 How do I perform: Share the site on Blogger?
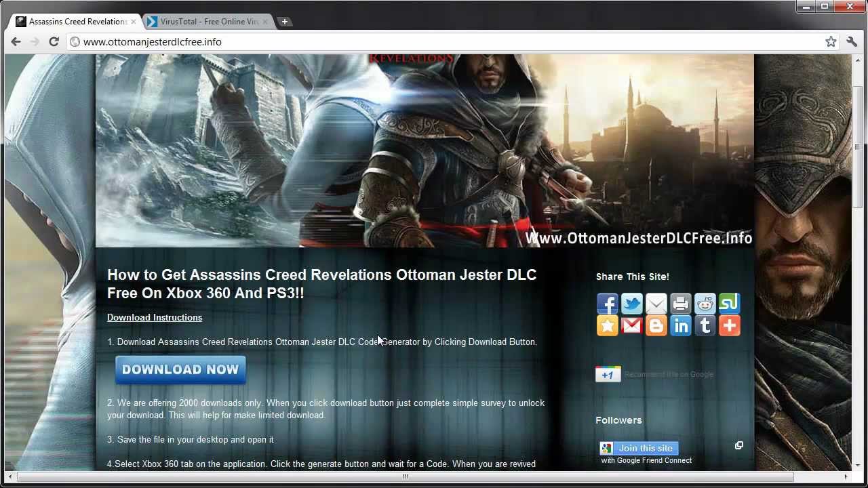tap(656, 326)
